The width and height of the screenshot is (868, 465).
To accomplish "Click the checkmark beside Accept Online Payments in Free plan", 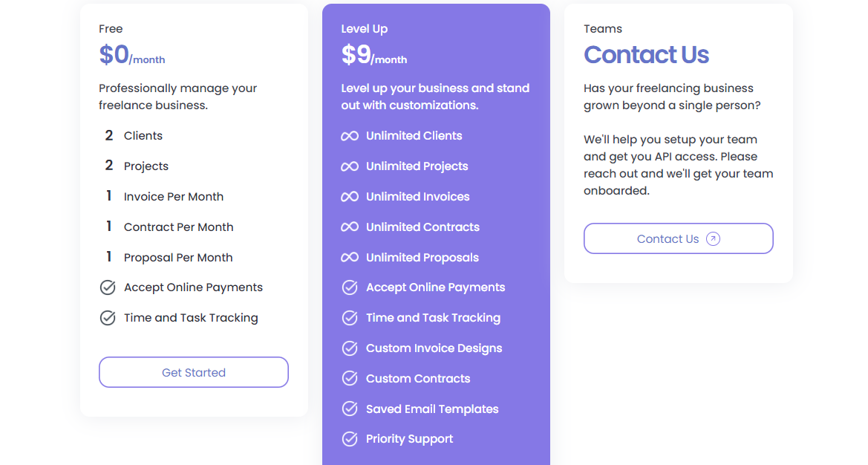I will point(108,287).
